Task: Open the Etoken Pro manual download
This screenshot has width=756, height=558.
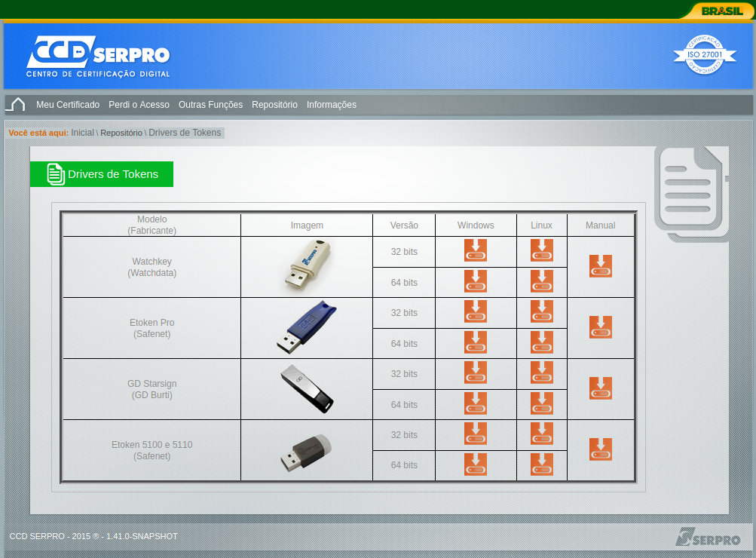Action: click(x=600, y=327)
